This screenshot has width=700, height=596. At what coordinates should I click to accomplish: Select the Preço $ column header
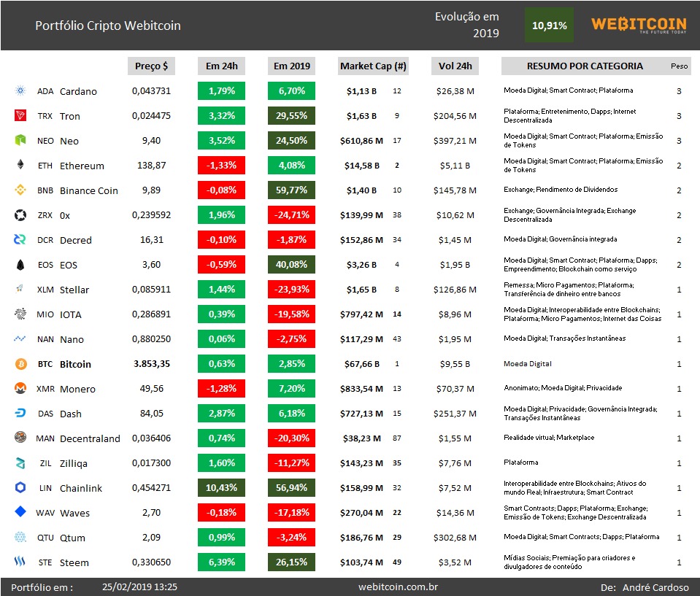tap(151, 66)
